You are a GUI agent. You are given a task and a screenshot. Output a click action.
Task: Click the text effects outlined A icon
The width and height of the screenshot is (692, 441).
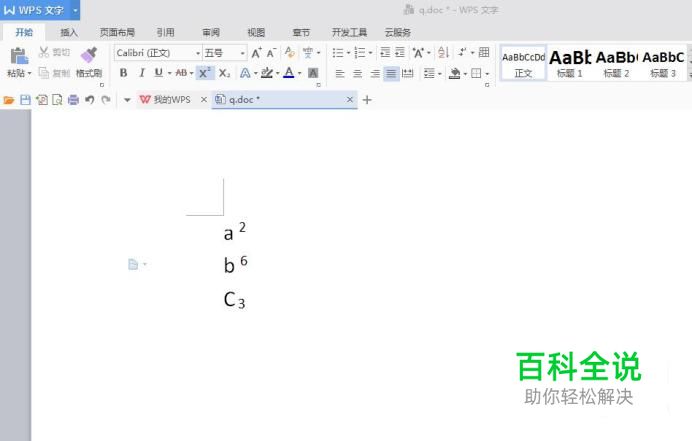click(x=245, y=73)
